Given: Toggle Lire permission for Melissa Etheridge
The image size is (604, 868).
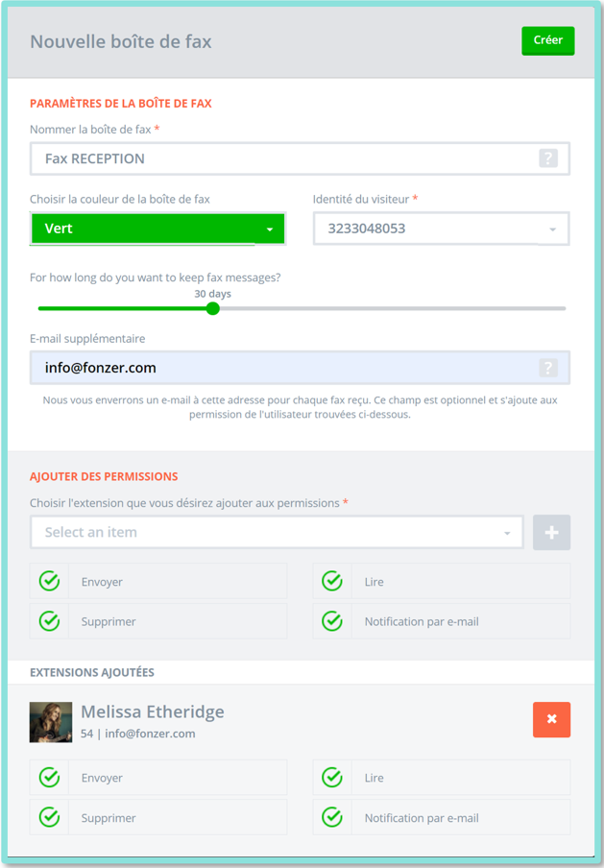Looking at the screenshot, I should (x=332, y=777).
